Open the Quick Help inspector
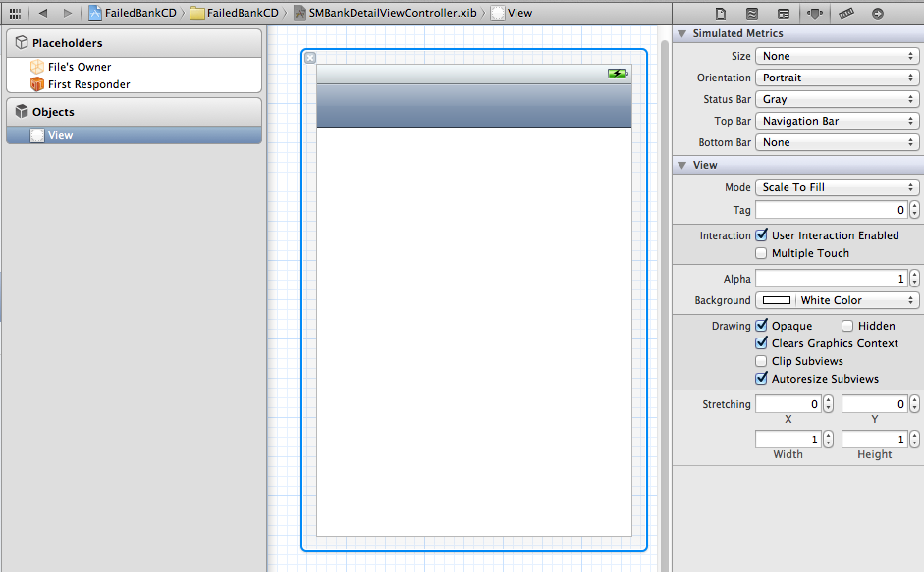 [x=751, y=14]
